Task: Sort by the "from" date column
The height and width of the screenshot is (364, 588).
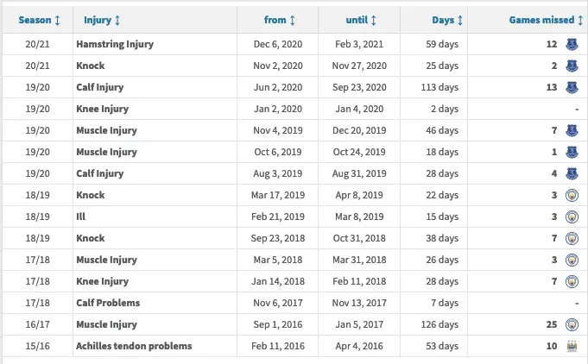Action: pos(280,19)
